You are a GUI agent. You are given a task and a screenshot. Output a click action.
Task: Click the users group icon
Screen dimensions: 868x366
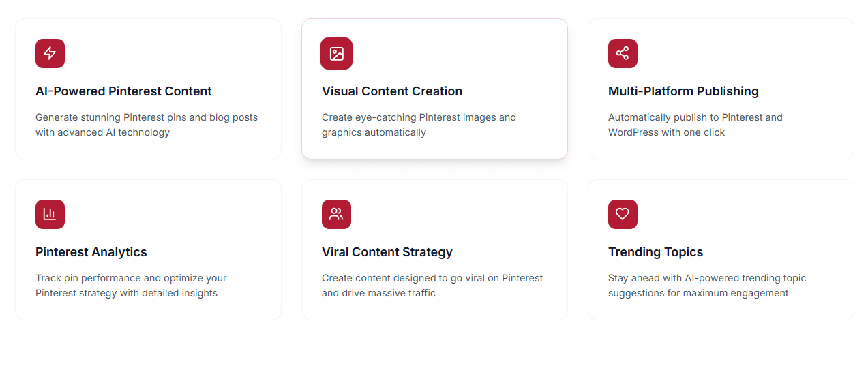coord(336,214)
